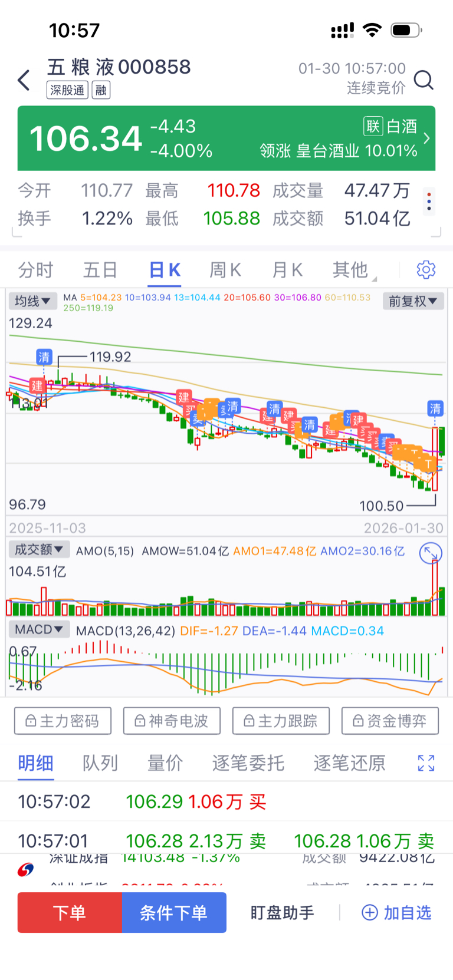The image size is (453, 980).
Task: Tap the 最低 105.88 value
Action: [x=231, y=219]
